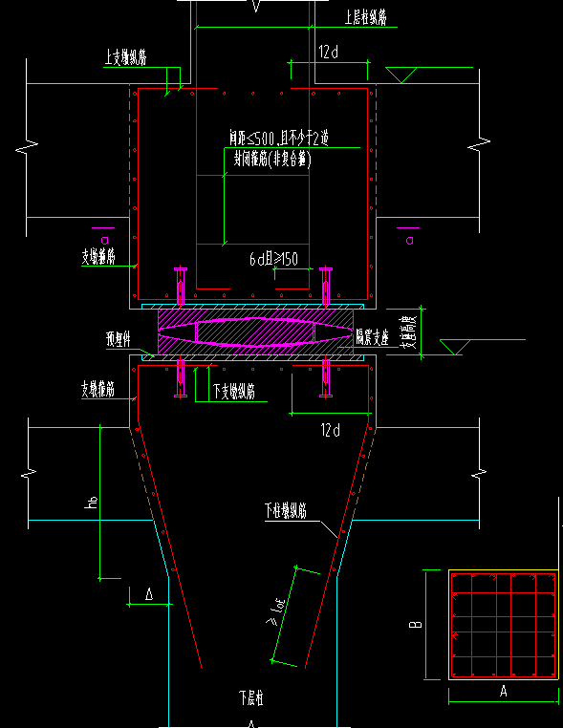The width and height of the screenshot is (563, 728).
Task: Select the yellow-bordered rebar cross-section detail
Action: point(504,625)
